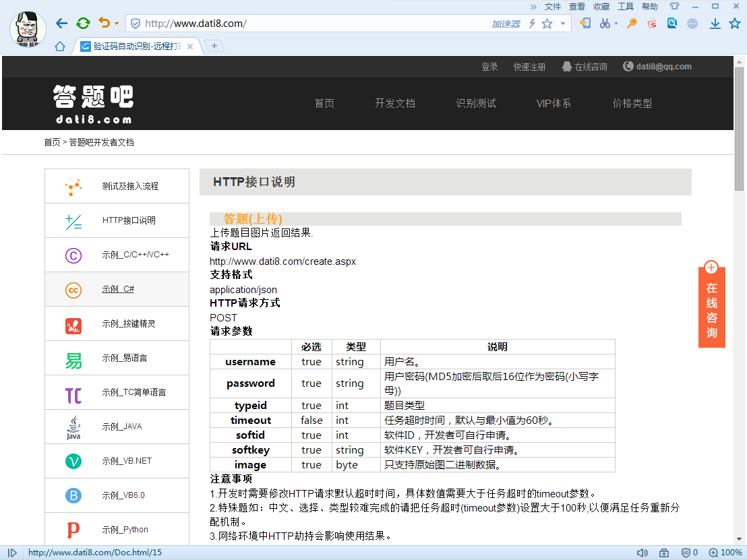Open the orange 在线咨询 floating side button
The width and height of the screenshot is (747, 560).
pyautogui.click(x=712, y=305)
